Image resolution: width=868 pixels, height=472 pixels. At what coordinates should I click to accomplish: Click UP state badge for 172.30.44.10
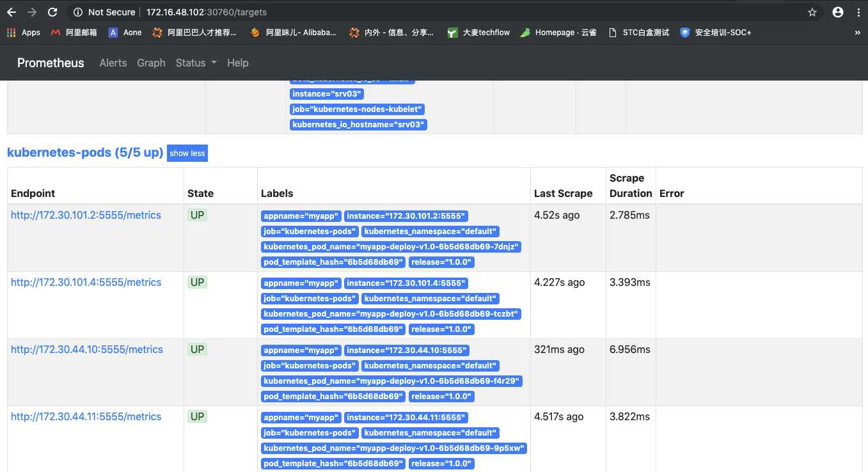click(197, 349)
